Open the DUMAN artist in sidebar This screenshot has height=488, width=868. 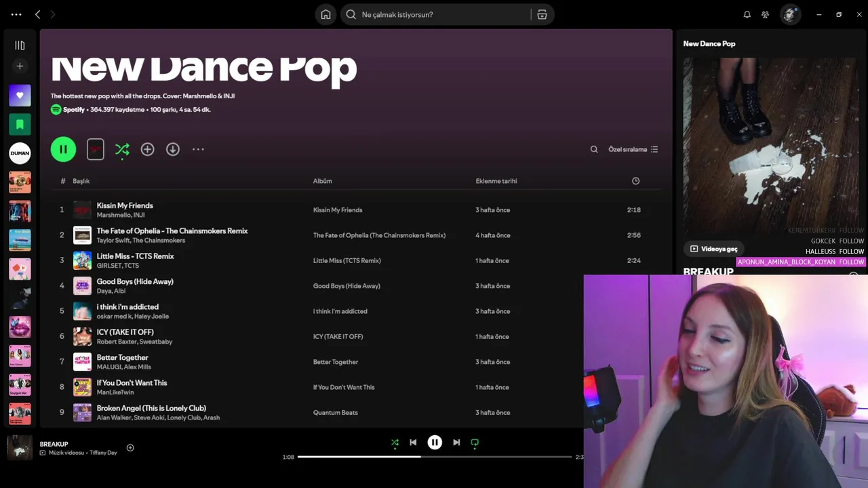point(20,153)
